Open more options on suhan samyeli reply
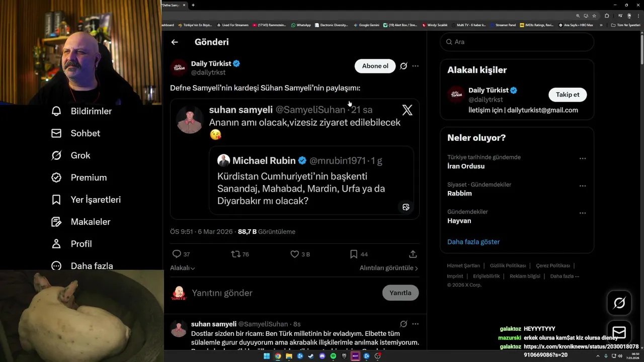The image size is (644, 362). coord(415,324)
